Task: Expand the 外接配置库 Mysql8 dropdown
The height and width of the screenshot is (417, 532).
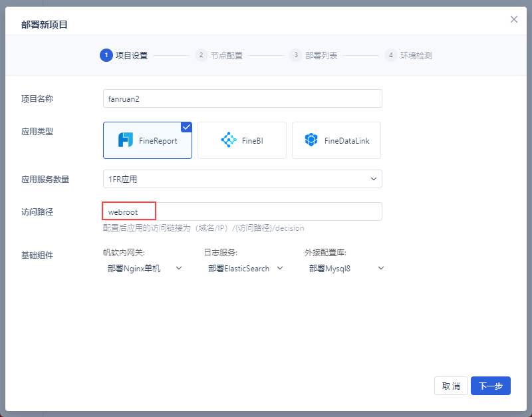Action: pyautogui.click(x=346, y=269)
